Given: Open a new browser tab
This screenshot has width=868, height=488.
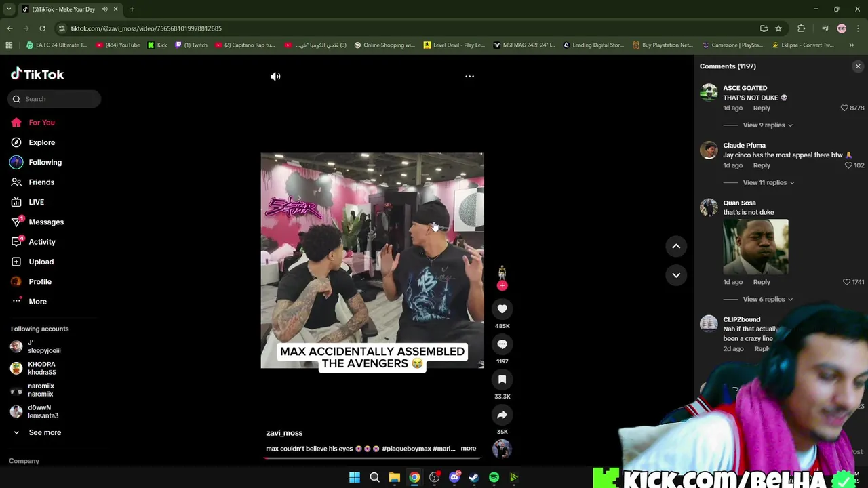Looking at the screenshot, I should point(132,9).
